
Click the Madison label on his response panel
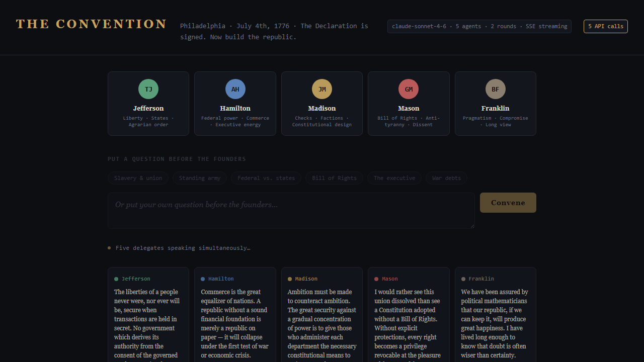pos(306,279)
